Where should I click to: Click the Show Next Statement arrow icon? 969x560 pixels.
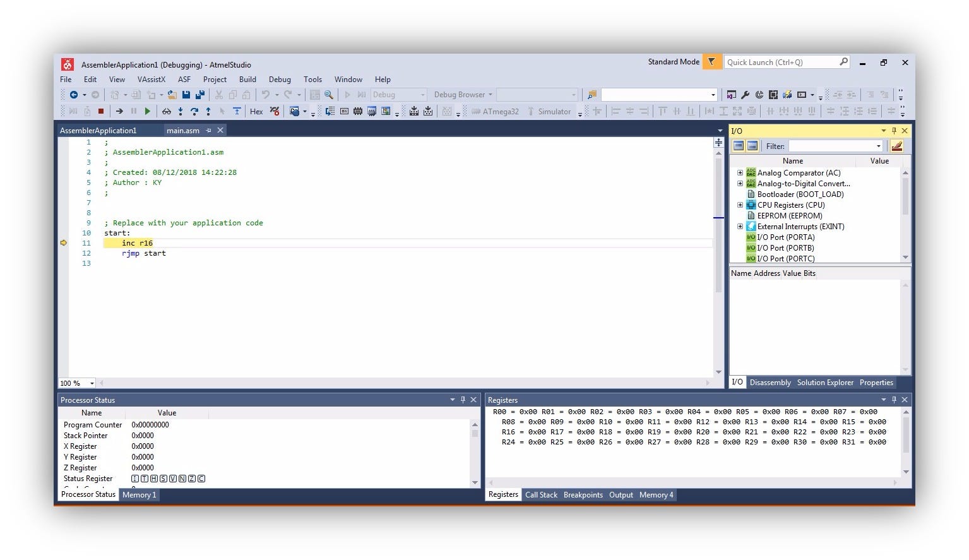[x=119, y=112]
